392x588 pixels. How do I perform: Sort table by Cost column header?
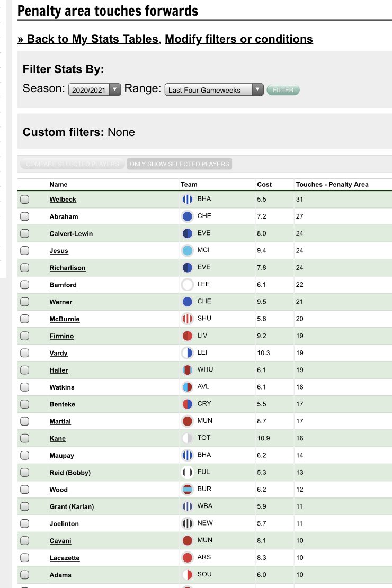[264, 185]
